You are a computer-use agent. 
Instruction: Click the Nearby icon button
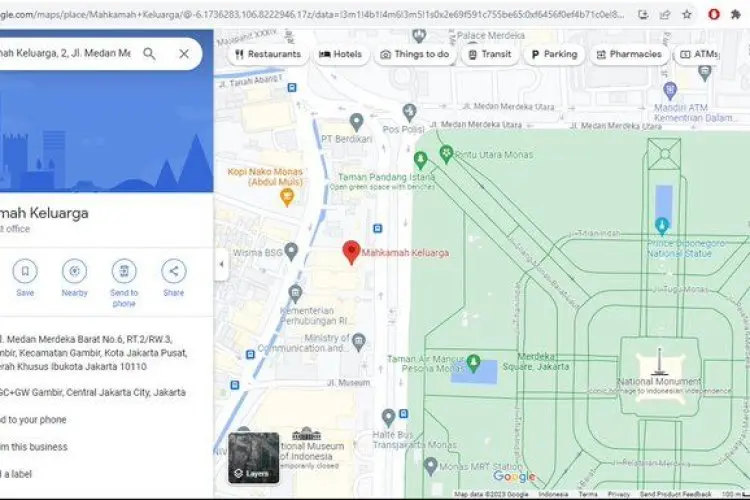pos(75,271)
